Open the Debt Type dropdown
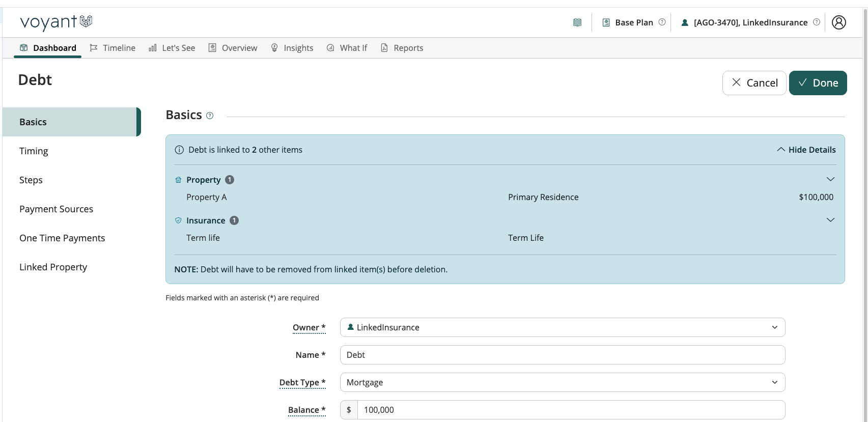This screenshot has width=868, height=422. (563, 382)
